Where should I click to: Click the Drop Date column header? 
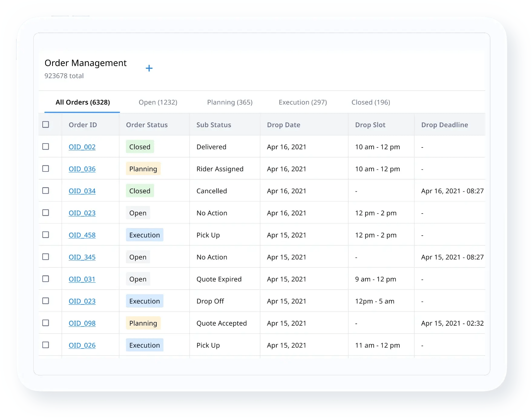283,124
